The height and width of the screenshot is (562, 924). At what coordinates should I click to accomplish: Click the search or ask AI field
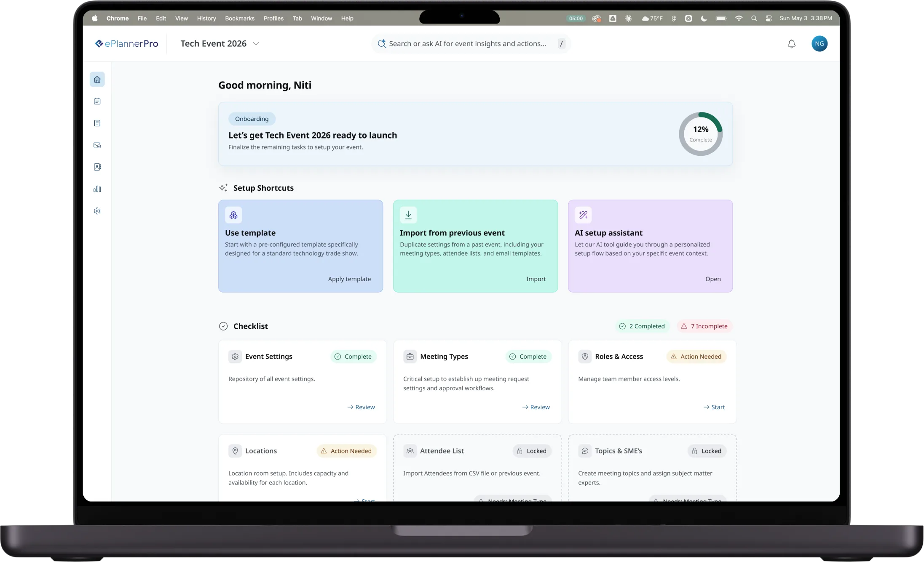pos(471,44)
